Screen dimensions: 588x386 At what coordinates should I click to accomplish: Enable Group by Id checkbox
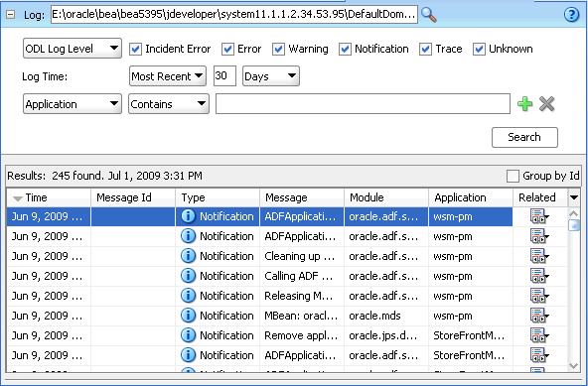click(x=513, y=176)
